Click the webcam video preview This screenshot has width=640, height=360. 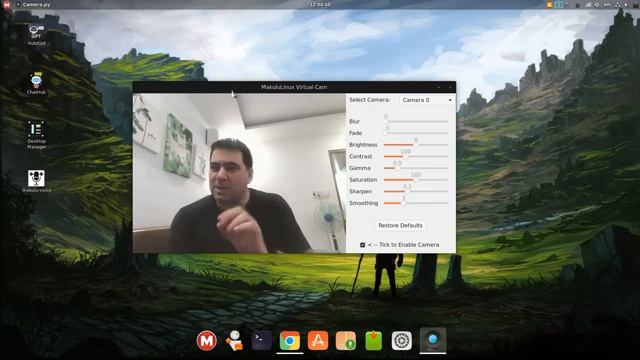(x=239, y=173)
